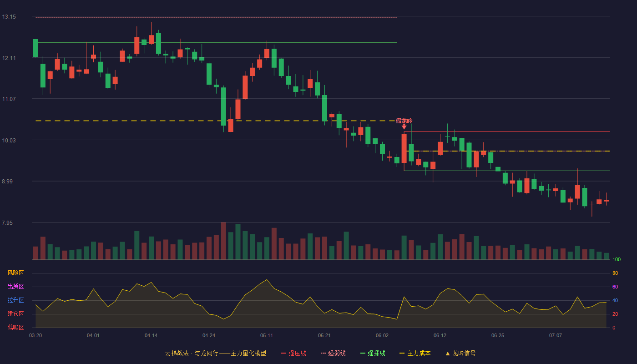Click the 拉升区 zone label
The height and width of the screenshot is (364, 637).
(15, 300)
